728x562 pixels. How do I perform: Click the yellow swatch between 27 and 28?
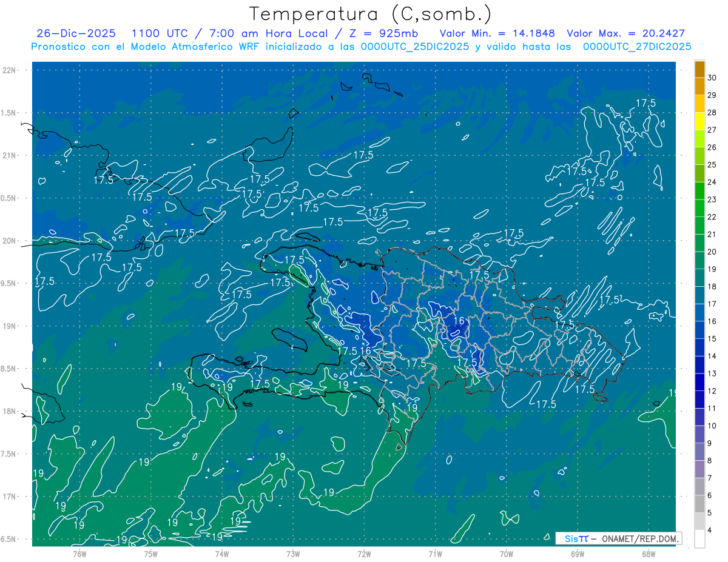[699, 121]
